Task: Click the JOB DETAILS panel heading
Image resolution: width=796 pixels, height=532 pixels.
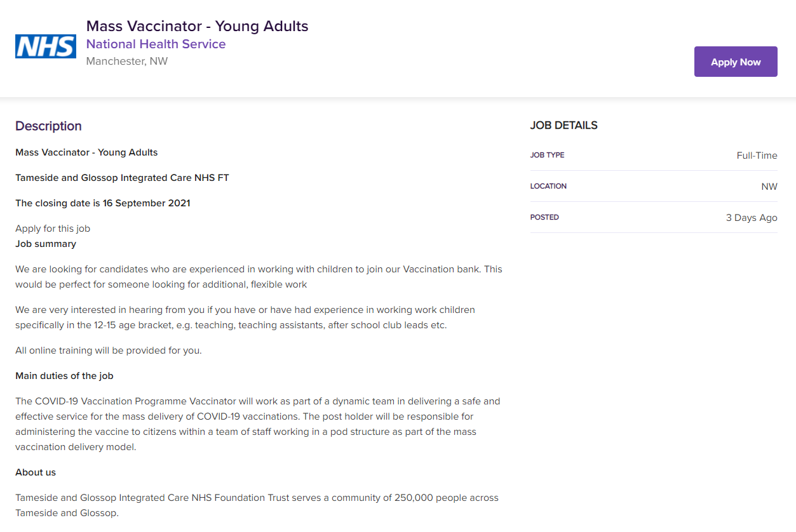Action: click(x=563, y=125)
